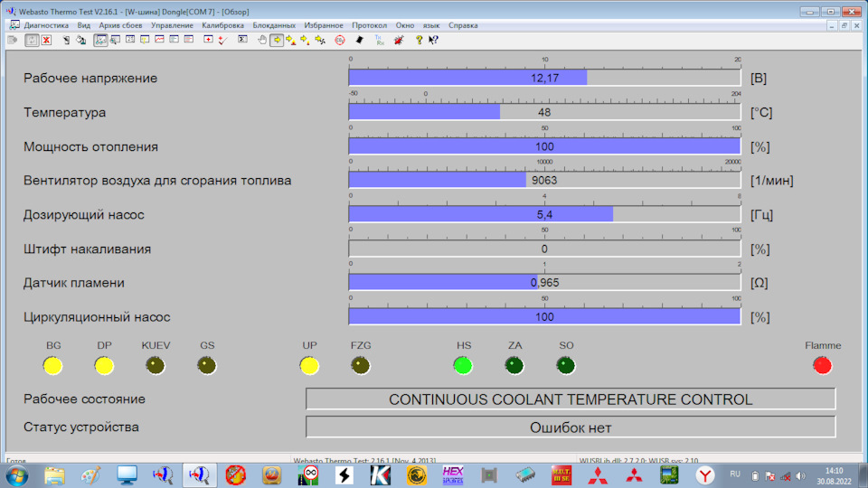This screenshot has height=488, width=868.
Task: Click the toolbar window icon showing number 23
Action: (x=130, y=40)
